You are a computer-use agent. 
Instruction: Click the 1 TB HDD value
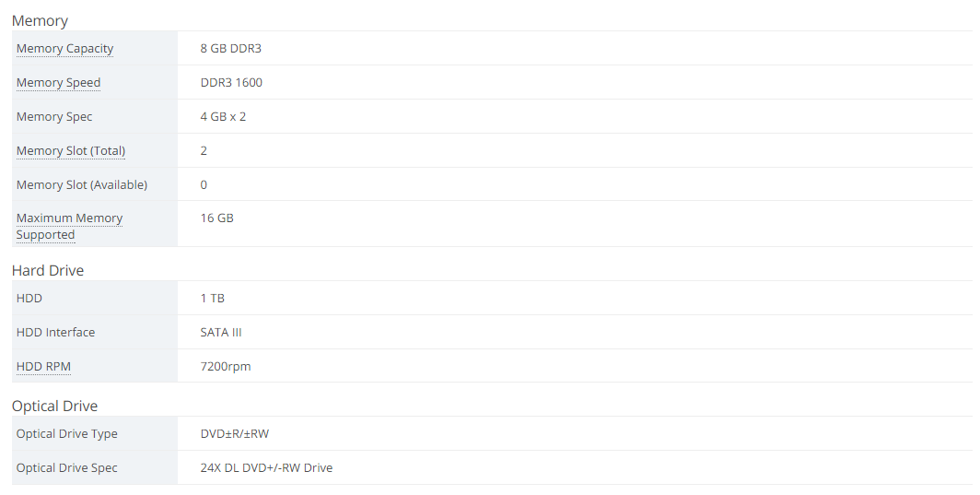tap(213, 299)
